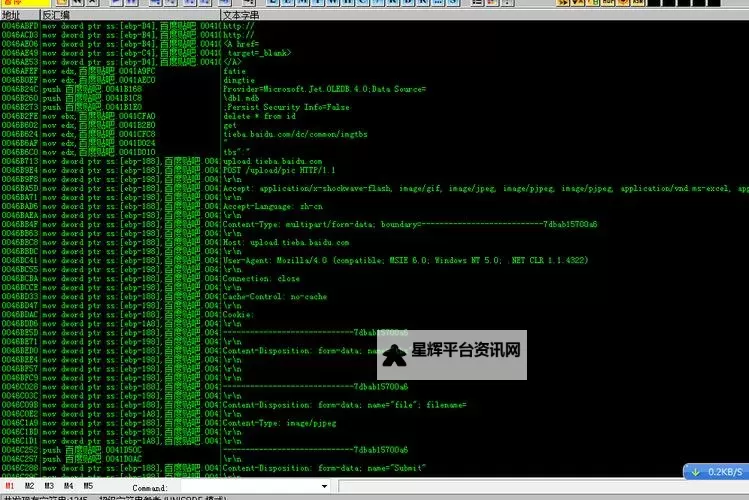Select the '<A href=' string row
The width and height of the screenshot is (749, 500).
241,44
